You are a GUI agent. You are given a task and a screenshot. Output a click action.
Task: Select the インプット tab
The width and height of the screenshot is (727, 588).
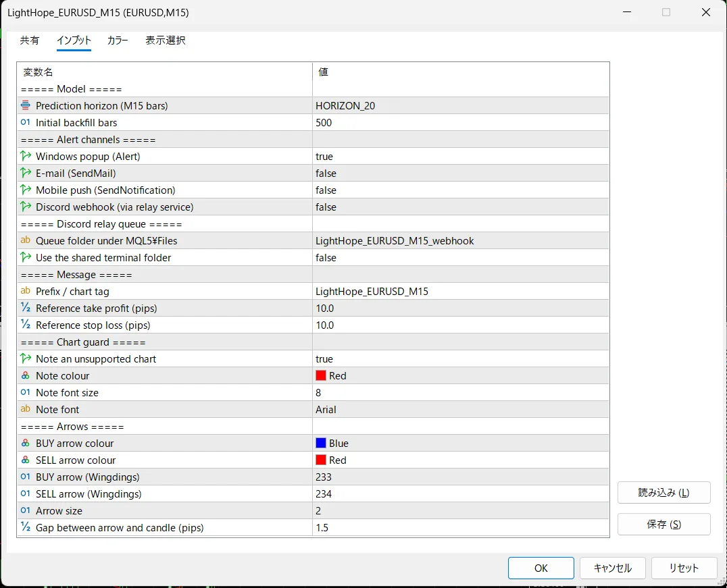click(x=74, y=41)
